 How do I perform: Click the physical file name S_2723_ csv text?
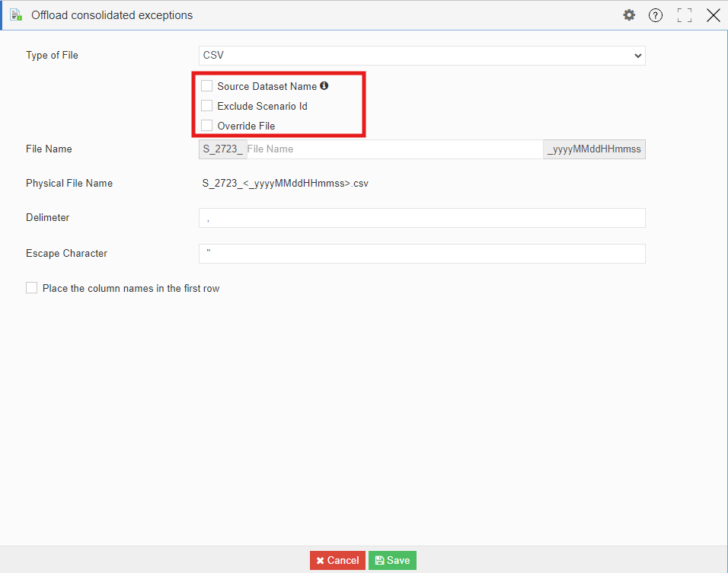click(285, 184)
